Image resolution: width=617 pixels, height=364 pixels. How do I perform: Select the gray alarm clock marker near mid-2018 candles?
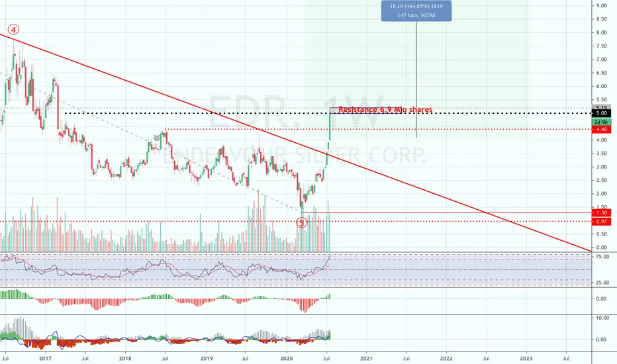coord(157,138)
